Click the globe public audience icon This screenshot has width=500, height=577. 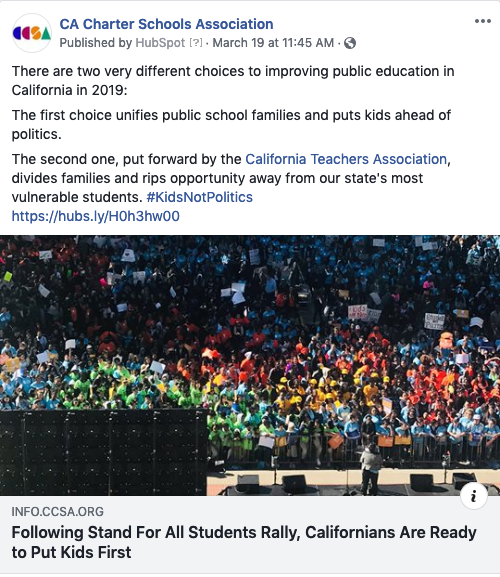(350, 43)
